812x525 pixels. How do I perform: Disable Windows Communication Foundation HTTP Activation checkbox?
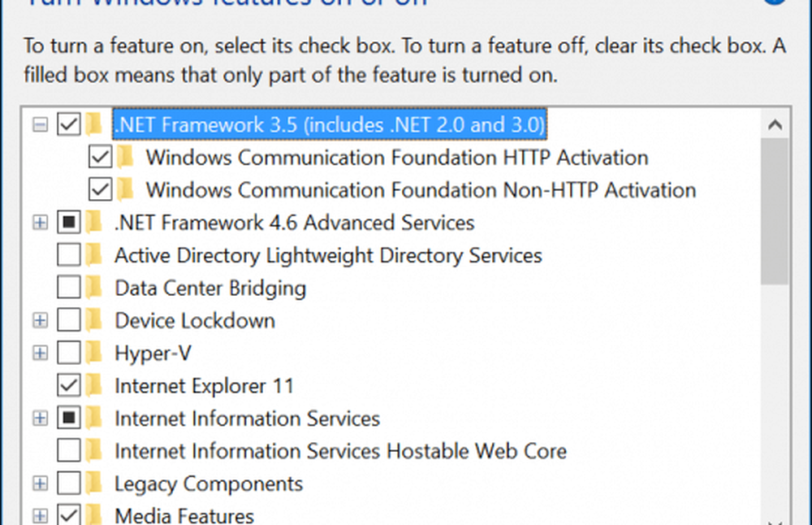point(100,157)
